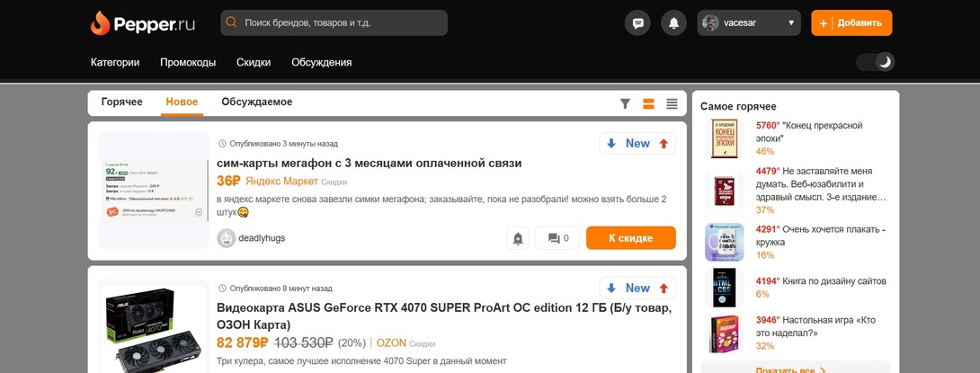
Task: Expand the Показать все link
Action: tap(791, 369)
